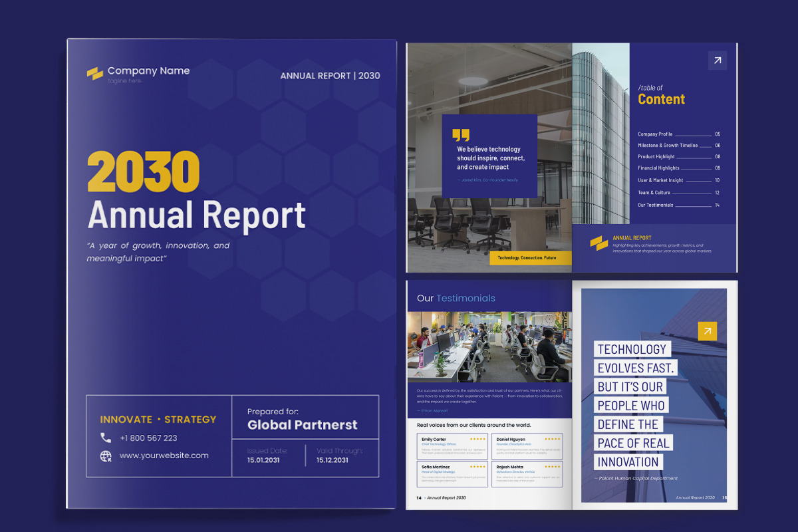Click the yellow arrow icon above TECHNOLOGY quote
Screen dimensions: 798x532
tap(708, 331)
